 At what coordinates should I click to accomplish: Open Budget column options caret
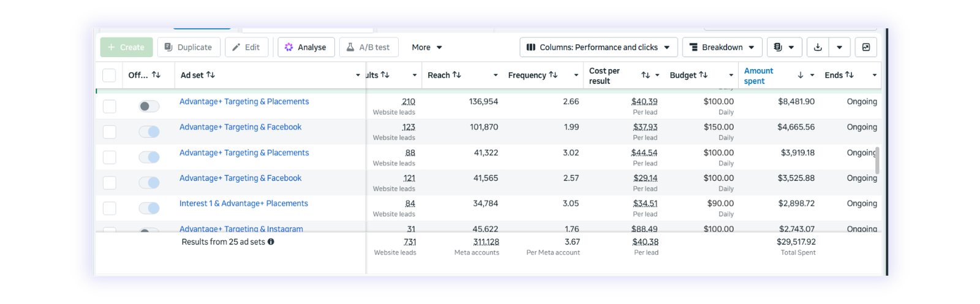click(731, 75)
